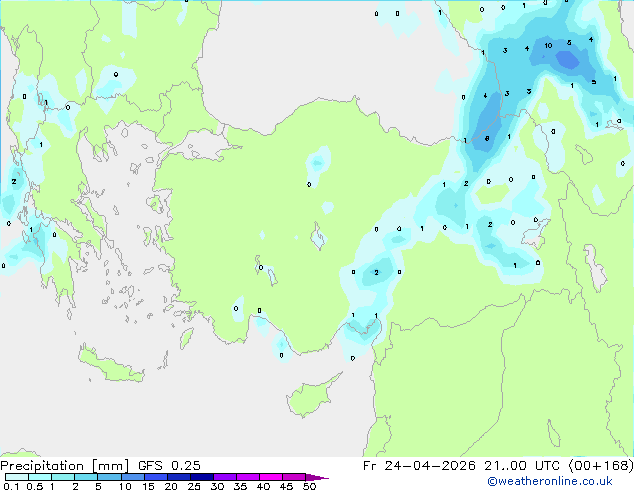Select the 'GFS 0.25' model label
Screen dimensions: 634x490
click(169, 466)
